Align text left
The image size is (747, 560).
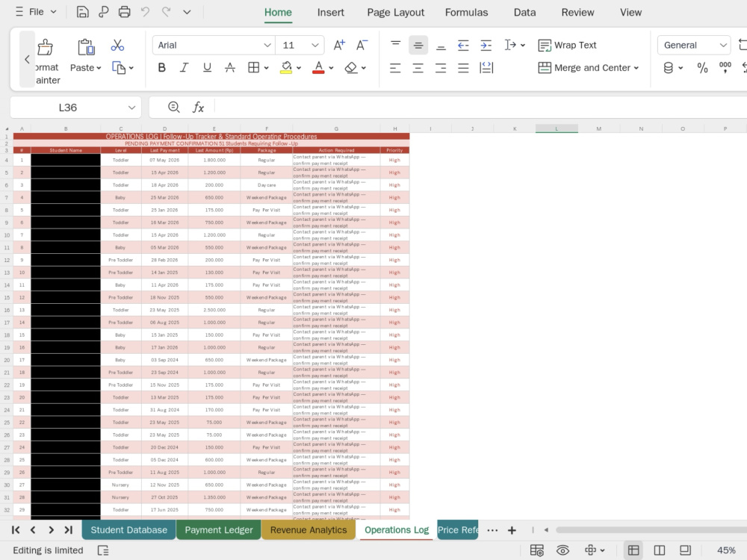click(x=395, y=68)
